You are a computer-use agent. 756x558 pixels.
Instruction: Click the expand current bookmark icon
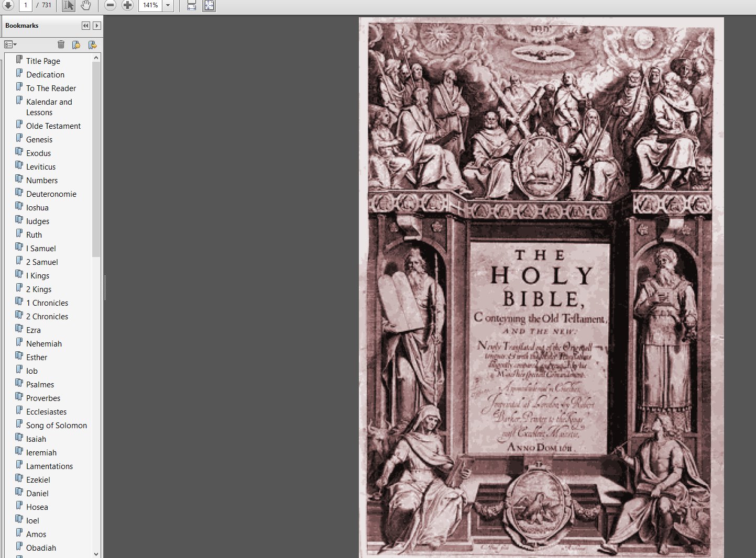(92, 44)
